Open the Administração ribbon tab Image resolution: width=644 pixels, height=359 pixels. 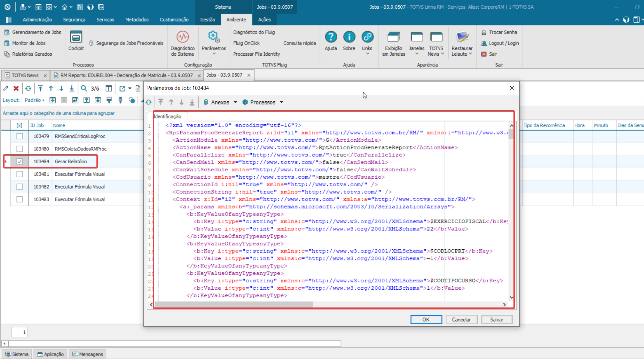(37, 20)
